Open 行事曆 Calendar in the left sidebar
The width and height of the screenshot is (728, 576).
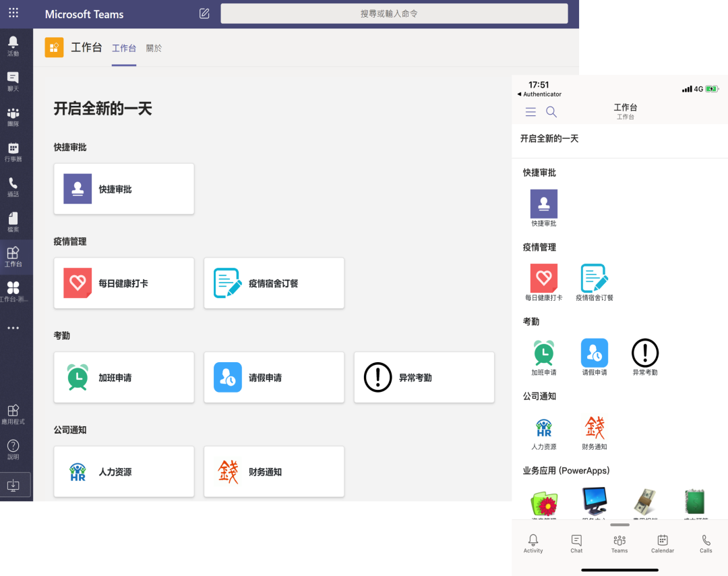[13, 152]
